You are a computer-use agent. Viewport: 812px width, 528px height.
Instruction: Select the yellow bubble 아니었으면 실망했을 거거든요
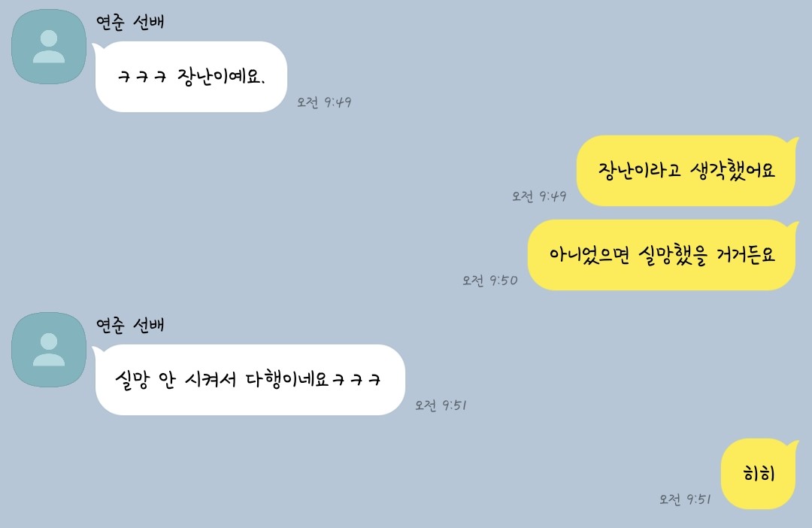tap(662, 255)
